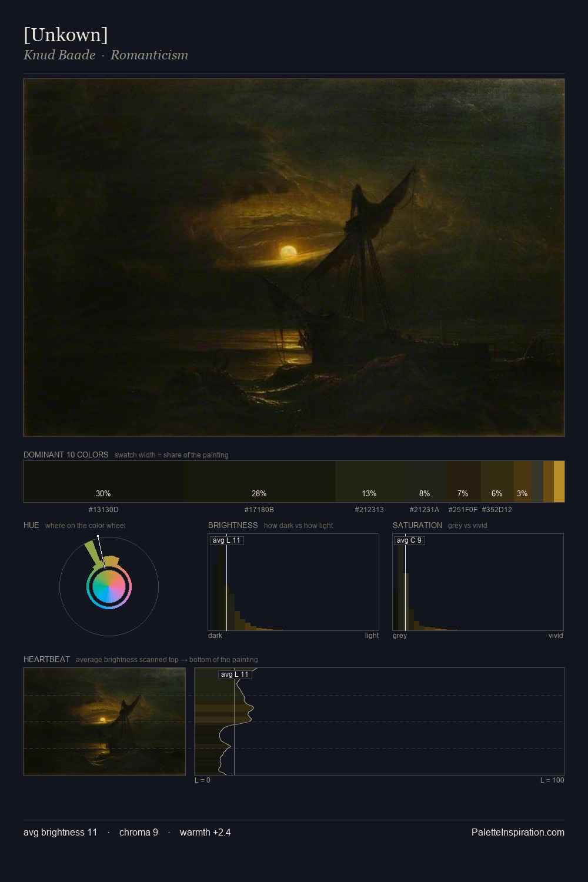Click the DOMINANT 10 COLORS heading

pos(66,455)
